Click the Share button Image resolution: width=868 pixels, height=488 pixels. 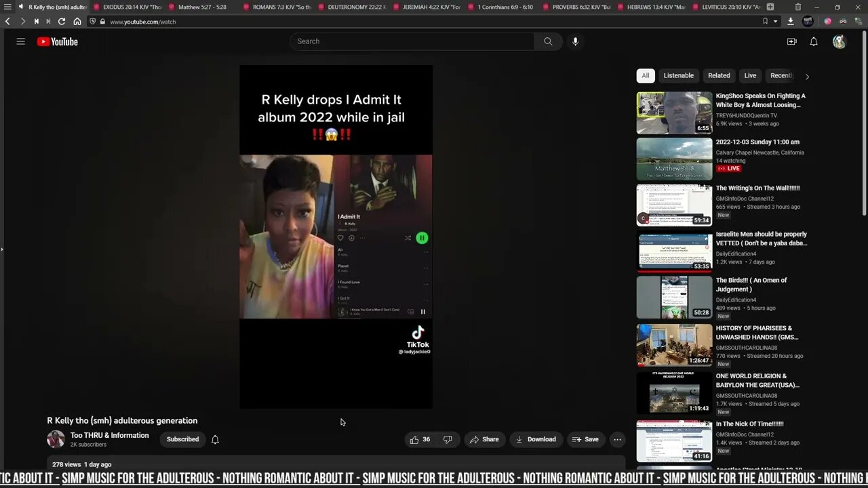coord(484,439)
